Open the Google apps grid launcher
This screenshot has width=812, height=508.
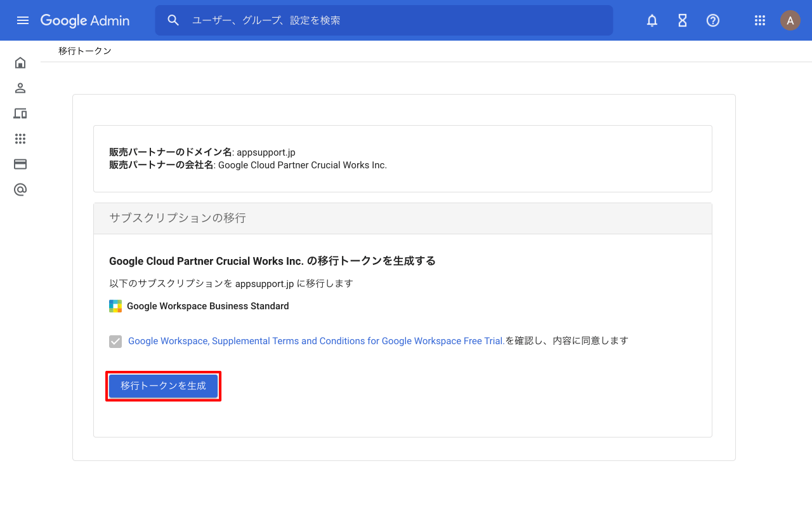(x=760, y=20)
